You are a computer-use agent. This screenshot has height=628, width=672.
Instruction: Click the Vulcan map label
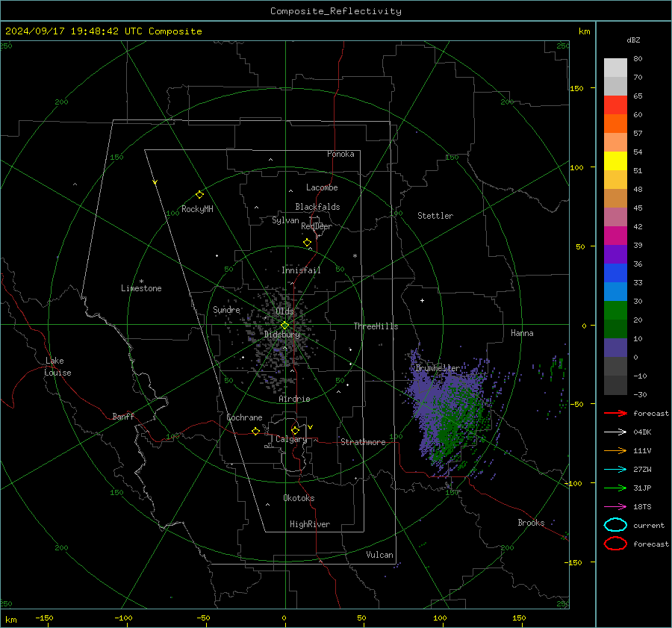(x=379, y=555)
